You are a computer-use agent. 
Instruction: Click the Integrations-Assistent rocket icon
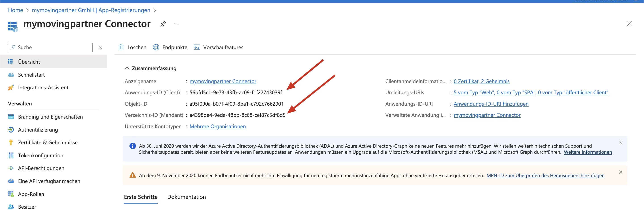point(11,87)
